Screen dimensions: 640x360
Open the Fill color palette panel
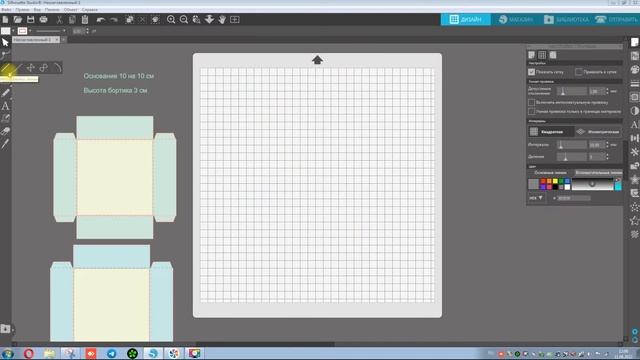(x=634, y=69)
